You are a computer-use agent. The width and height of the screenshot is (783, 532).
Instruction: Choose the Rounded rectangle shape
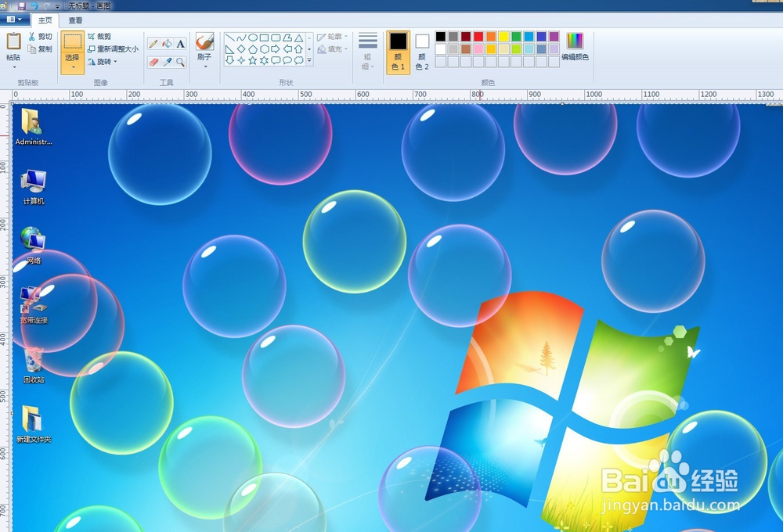click(x=276, y=38)
